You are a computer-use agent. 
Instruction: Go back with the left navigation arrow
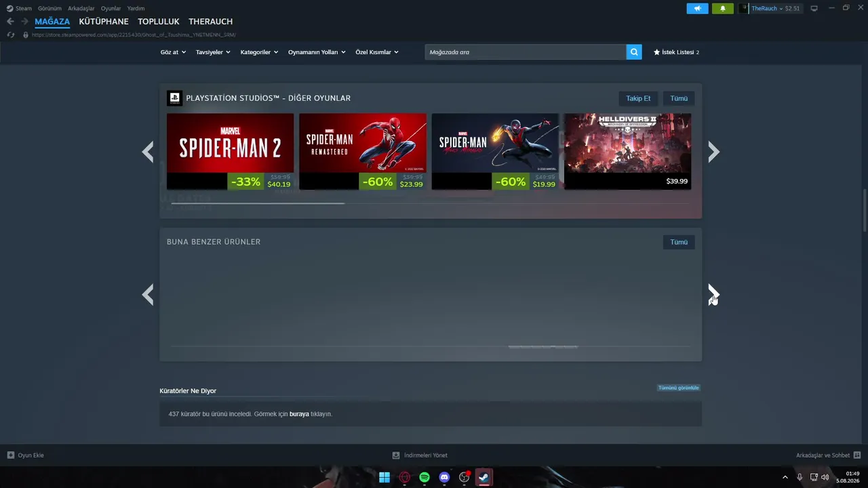pos(10,22)
